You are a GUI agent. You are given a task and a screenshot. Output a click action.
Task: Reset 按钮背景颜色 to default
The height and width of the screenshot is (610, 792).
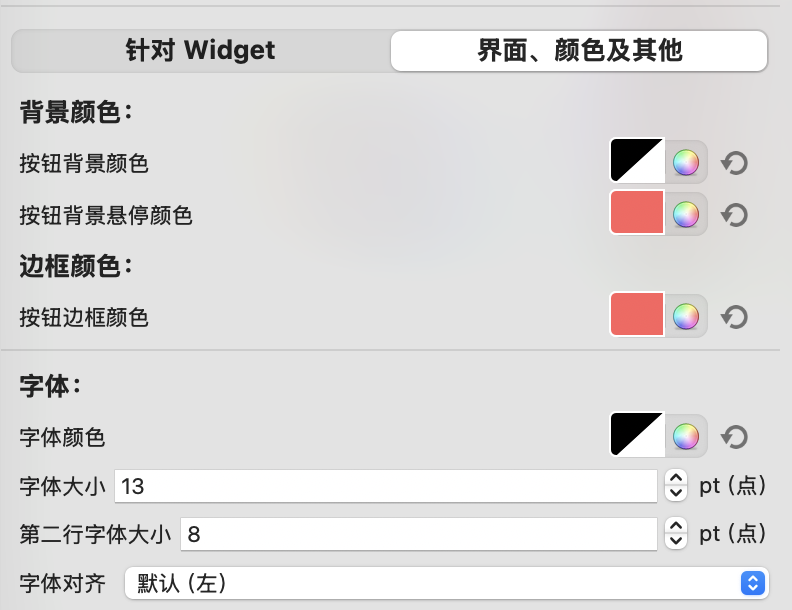point(734,163)
